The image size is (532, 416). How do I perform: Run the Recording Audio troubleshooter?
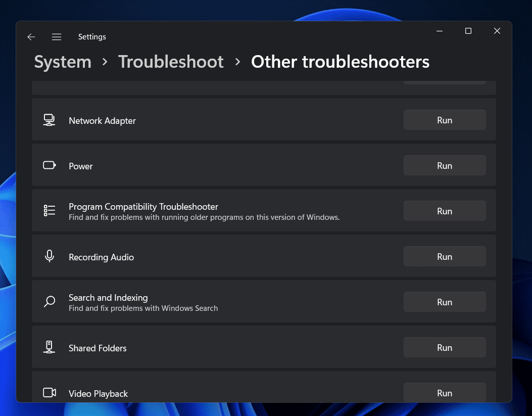point(445,256)
